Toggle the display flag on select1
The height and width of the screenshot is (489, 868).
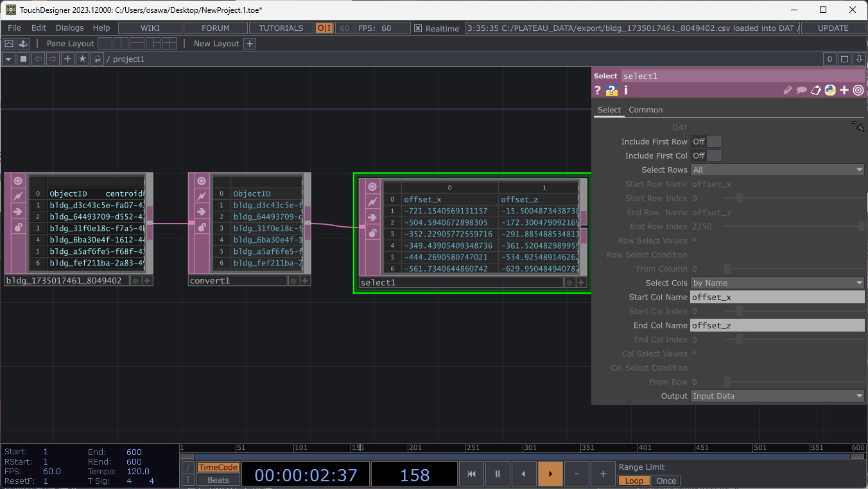click(x=569, y=282)
